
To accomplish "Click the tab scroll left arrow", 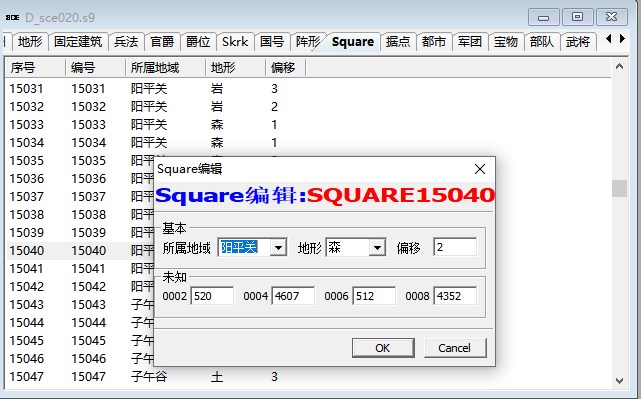I will pos(609,39).
